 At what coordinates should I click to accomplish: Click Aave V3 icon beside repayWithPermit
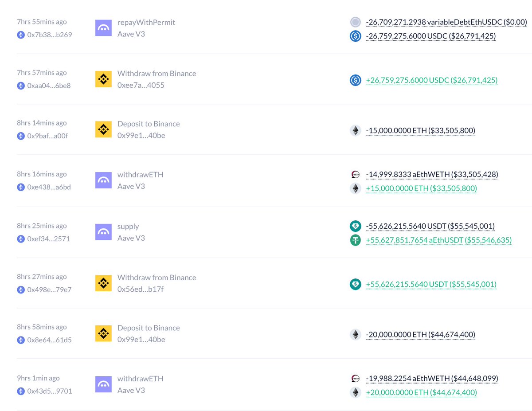point(103,28)
